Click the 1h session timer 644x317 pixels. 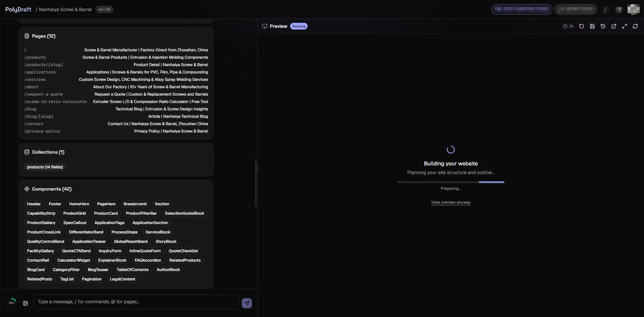tap(568, 26)
